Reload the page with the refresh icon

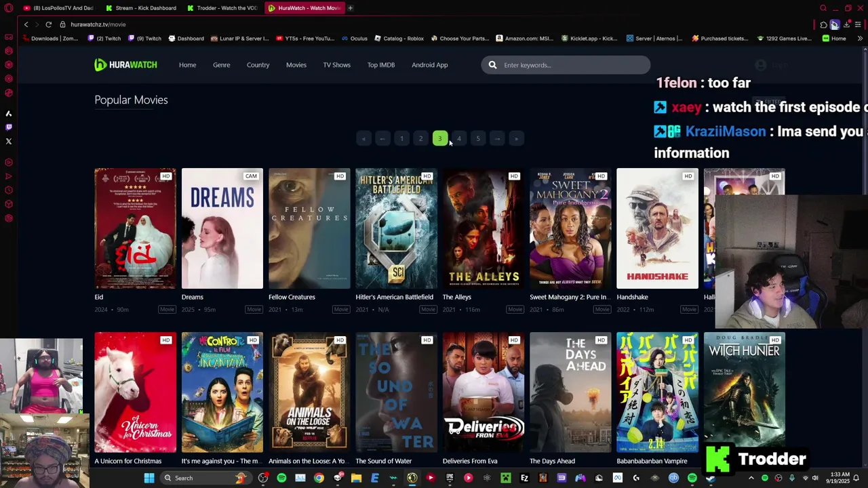[x=48, y=24]
